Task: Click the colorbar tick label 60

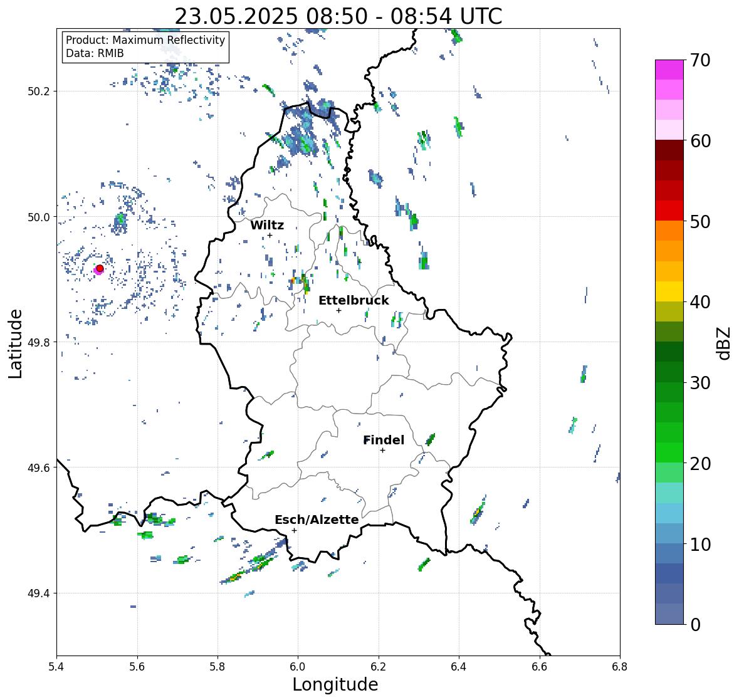Action: point(700,141)
